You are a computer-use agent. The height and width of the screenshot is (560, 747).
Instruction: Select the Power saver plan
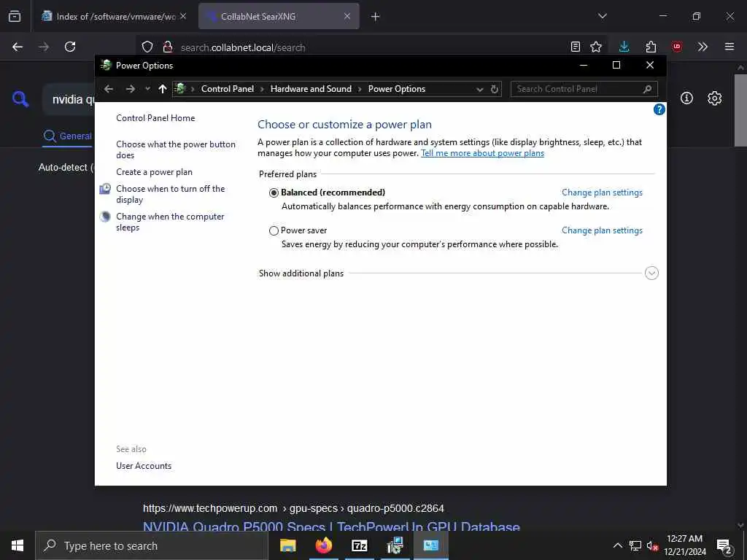click(274, 231)
